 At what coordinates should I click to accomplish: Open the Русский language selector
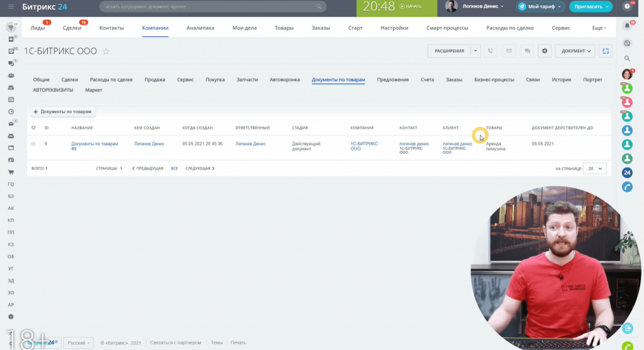point(78,342)
